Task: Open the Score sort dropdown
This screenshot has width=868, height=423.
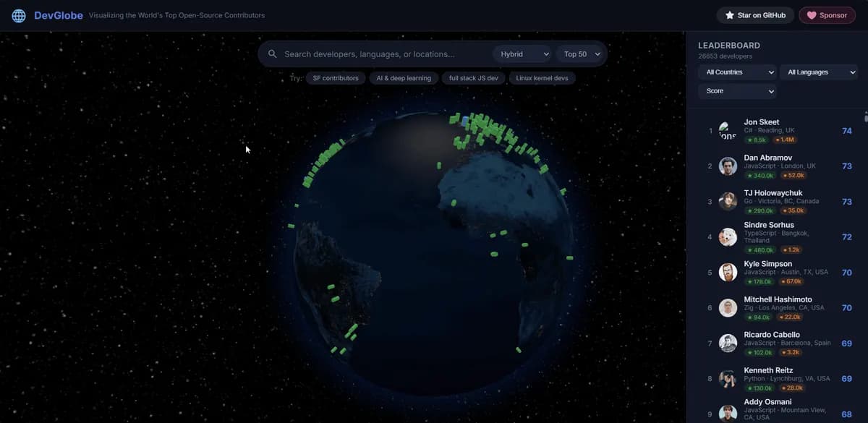Action: [739, 91]
